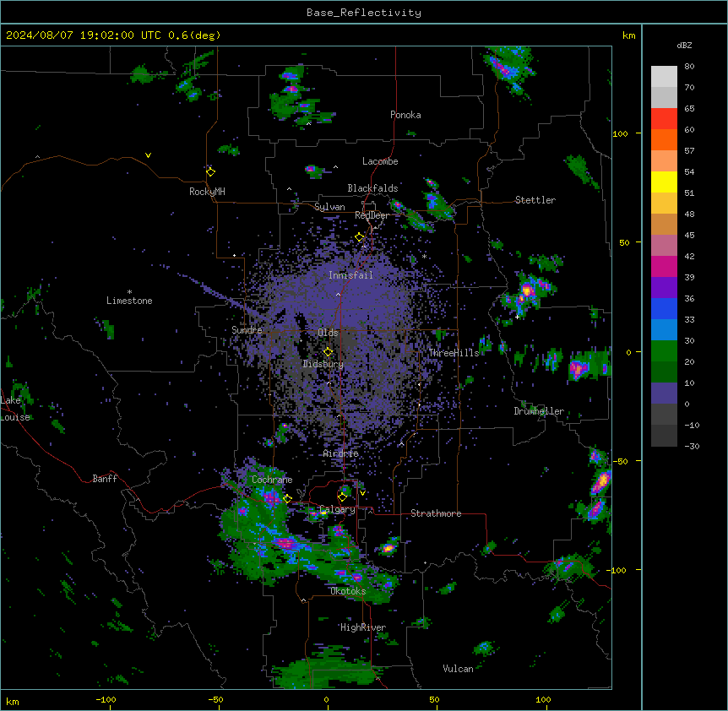Viewport: 728px width, 711px height.
Task: Select the Olds town label
Action: pos(328,333)
